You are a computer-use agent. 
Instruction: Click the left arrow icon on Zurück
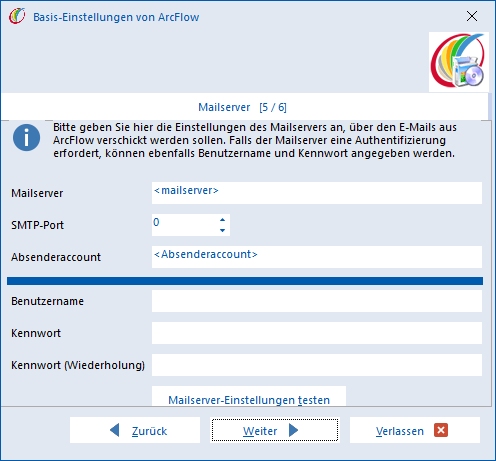pyautogui.click(x=114, y=430)
